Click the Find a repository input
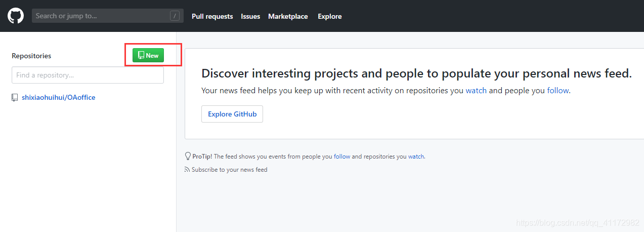644x232 pixels. 88,75
